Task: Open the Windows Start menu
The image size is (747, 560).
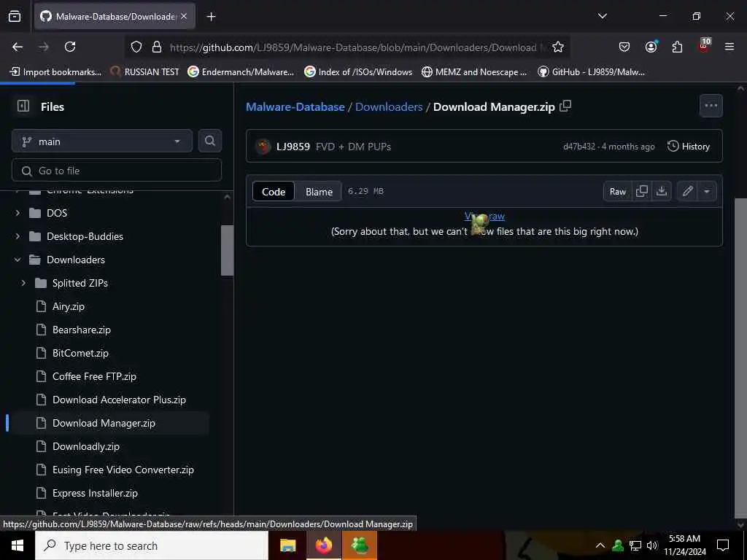Action: 18,545
